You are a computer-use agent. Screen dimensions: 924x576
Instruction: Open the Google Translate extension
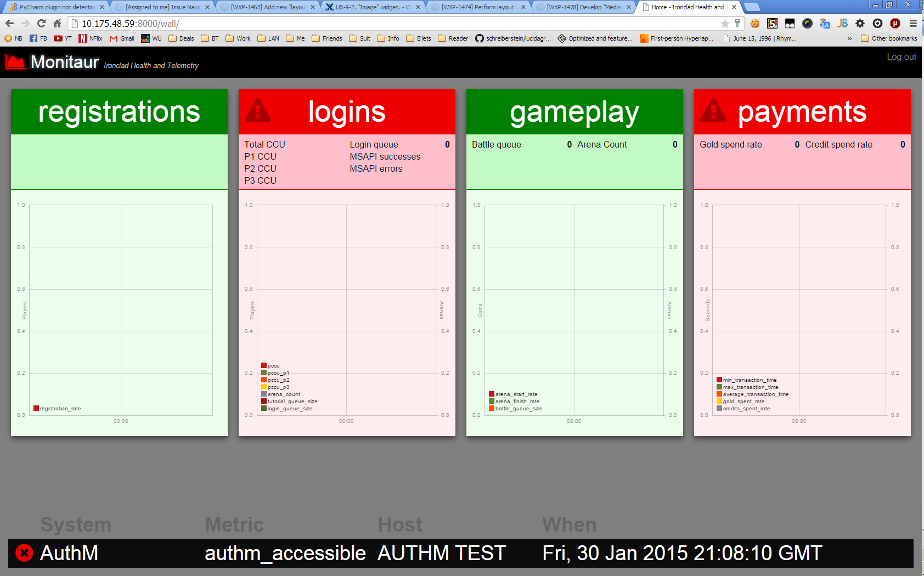click(825, 24)
